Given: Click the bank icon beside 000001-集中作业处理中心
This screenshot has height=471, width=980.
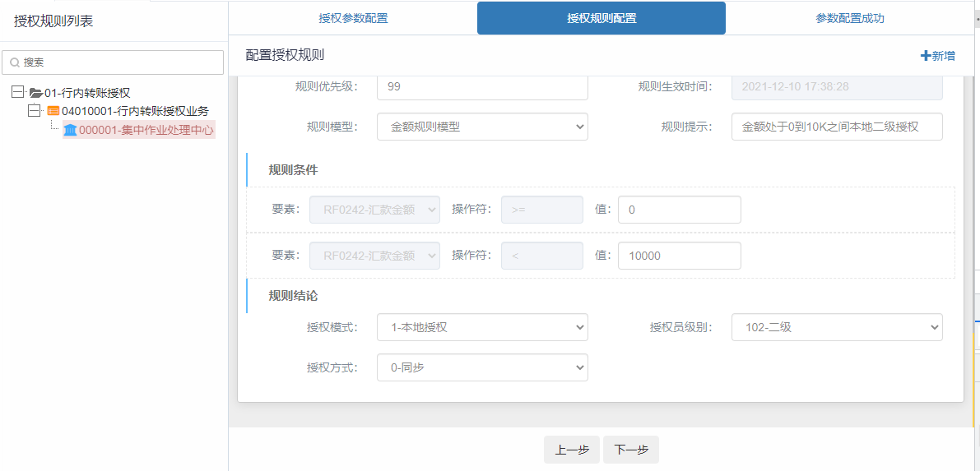Looking at the screenshot, I should [x=70, y=130].
